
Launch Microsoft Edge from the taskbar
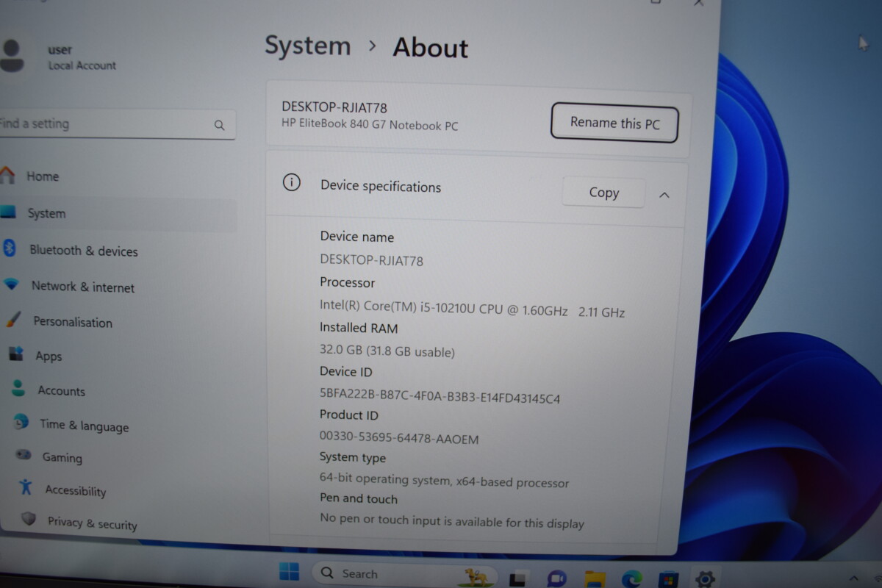click(631, 578)
